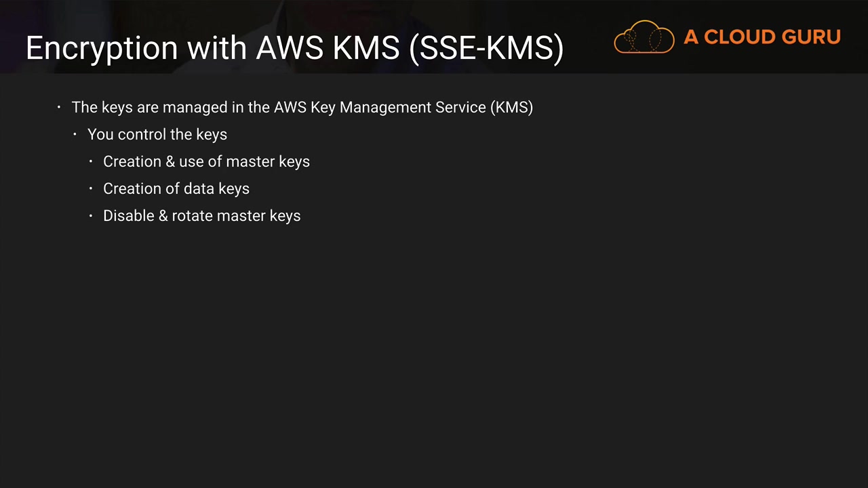The width and height of the screenshot is (868, 488).
Task: Click the "Disable & rotate master keys" text
Action: (201, 216)
